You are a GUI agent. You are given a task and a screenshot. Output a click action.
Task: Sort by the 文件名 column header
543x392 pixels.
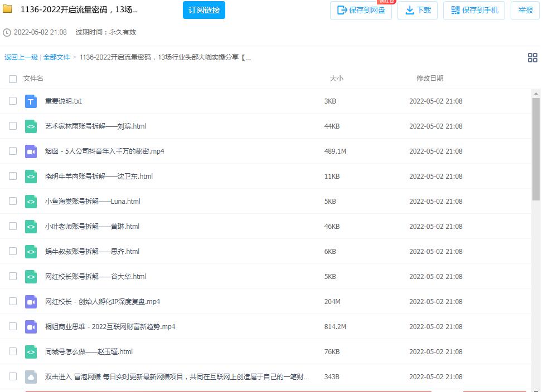point(33,79)
